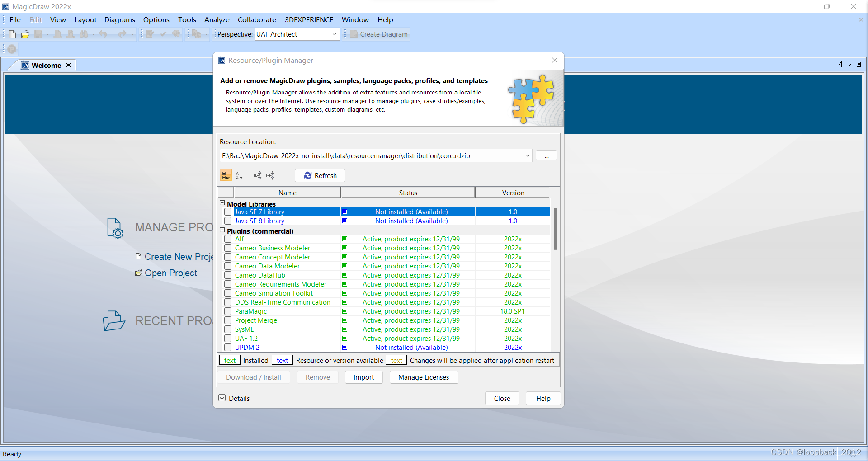Check the Java SE 8 Library checkbox
Image resolution: width=868 pixels, height=461 pixels.
228,221
